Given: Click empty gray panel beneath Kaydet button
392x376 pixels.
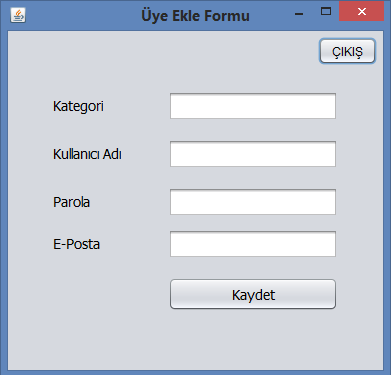Looking at the screenshot, I should 253,338.
